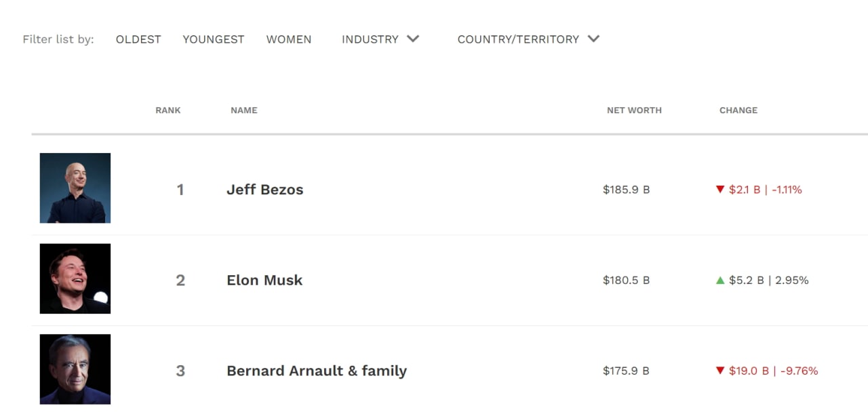The width and height of the screenshot is (868, 416).
Task: Click the Elon Musk name link
Action: coord(264,280)
